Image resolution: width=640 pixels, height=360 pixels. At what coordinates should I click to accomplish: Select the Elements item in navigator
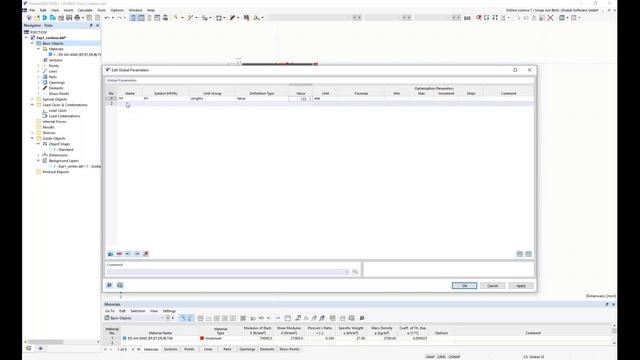56,88
